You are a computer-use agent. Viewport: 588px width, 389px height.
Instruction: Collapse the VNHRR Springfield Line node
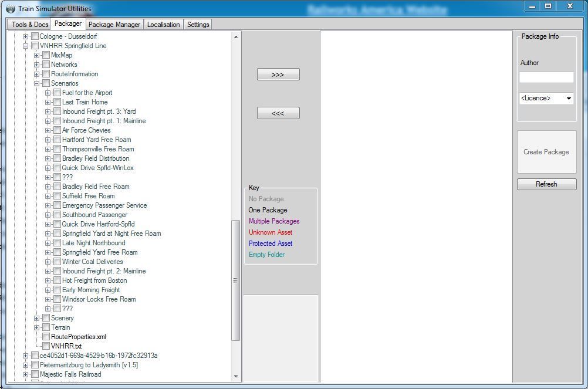(x=25, y=46)
